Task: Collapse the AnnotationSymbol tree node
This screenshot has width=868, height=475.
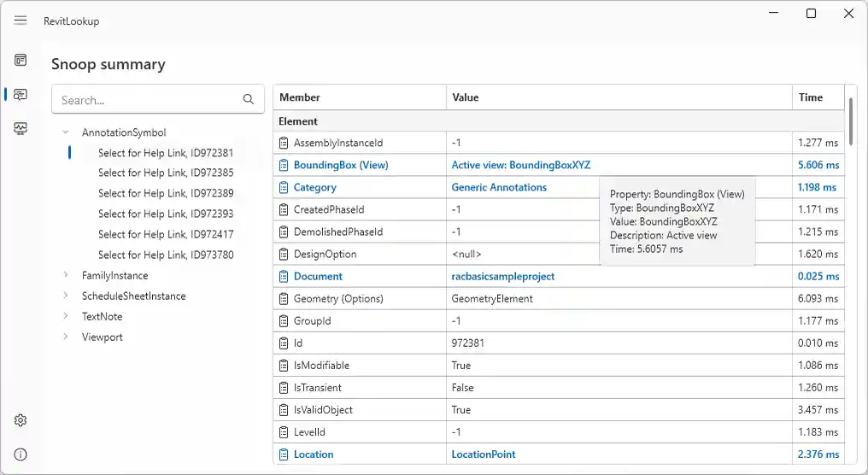Action: tap(66, 132)
